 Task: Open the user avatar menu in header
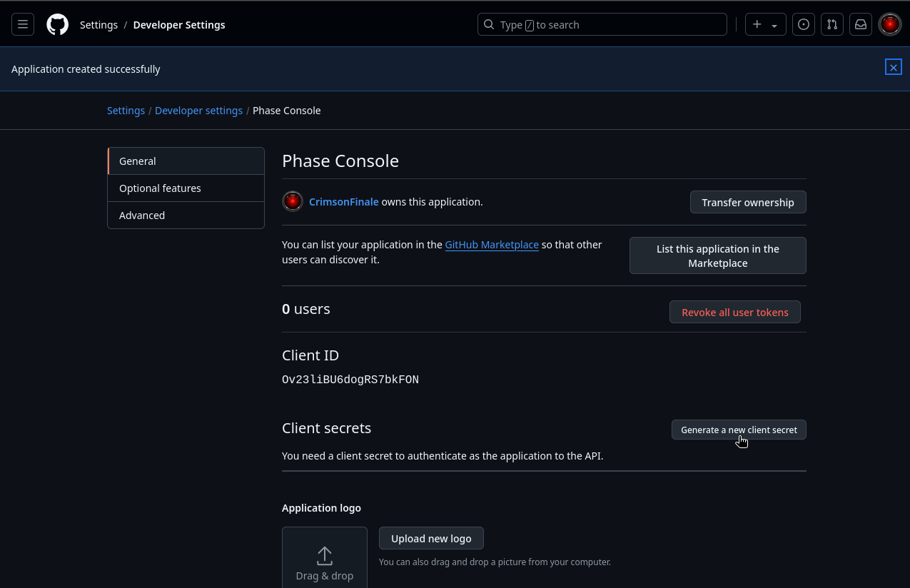(x=890, y=24)
